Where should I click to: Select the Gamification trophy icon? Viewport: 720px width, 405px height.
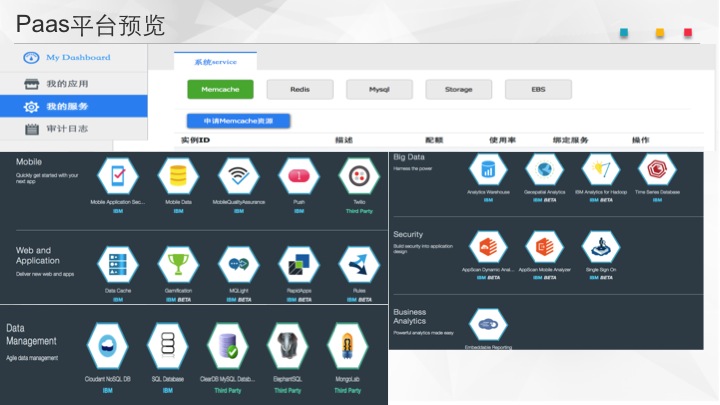tap(178, 264)
